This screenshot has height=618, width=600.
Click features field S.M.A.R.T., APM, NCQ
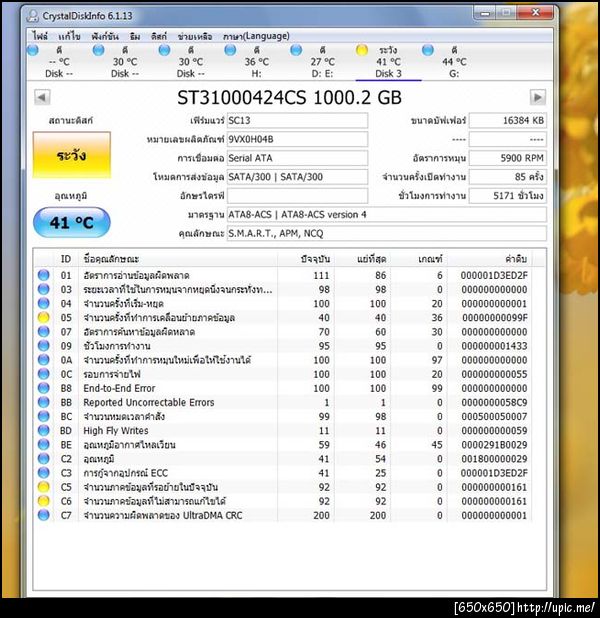(x=386, y=233)
